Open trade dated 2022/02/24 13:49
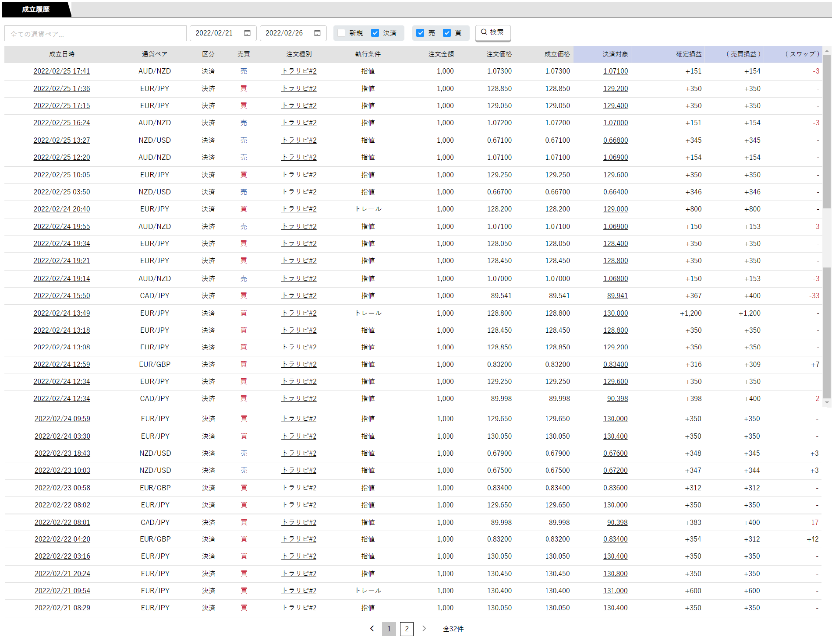The width and height of the screenshot is (832, 644). click(62, 313)
